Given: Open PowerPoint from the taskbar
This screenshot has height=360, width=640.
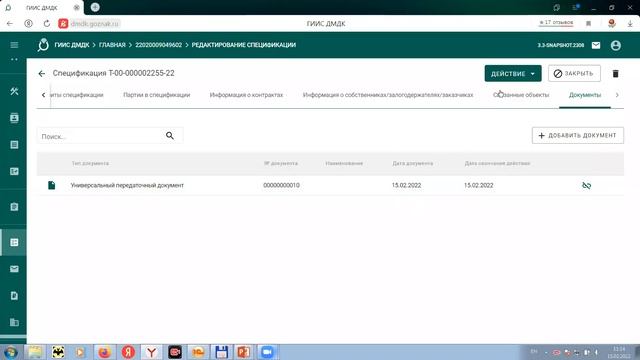Looking at the screenshot, I should [x=244, y=352].
